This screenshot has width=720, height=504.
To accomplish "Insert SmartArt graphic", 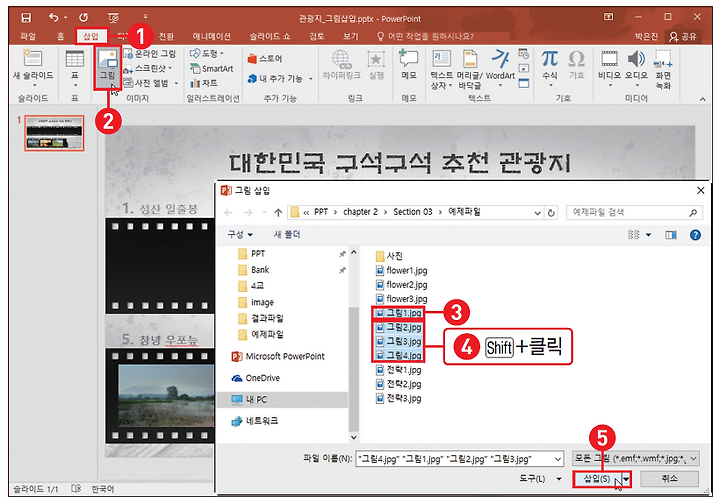I will click(x=212, y=68).
